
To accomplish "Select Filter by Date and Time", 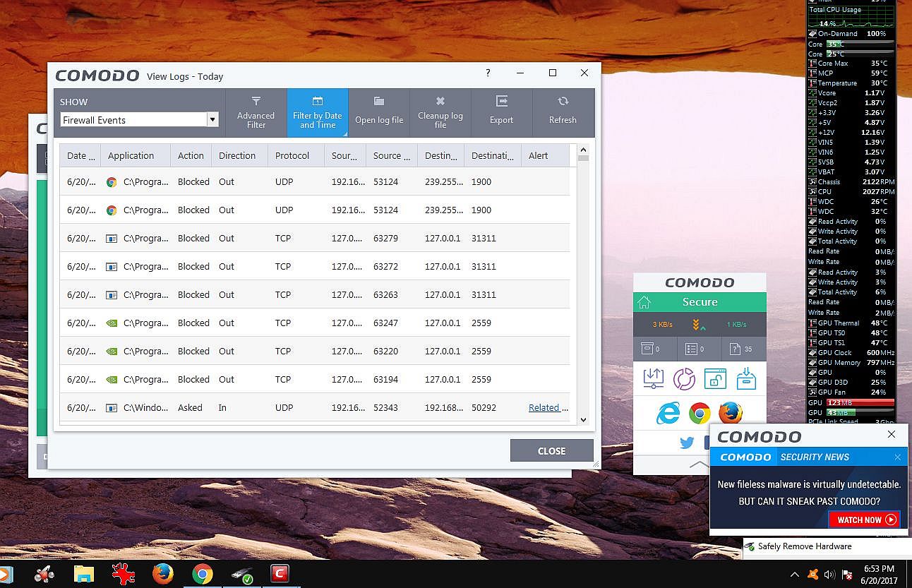I will (317, 113).
